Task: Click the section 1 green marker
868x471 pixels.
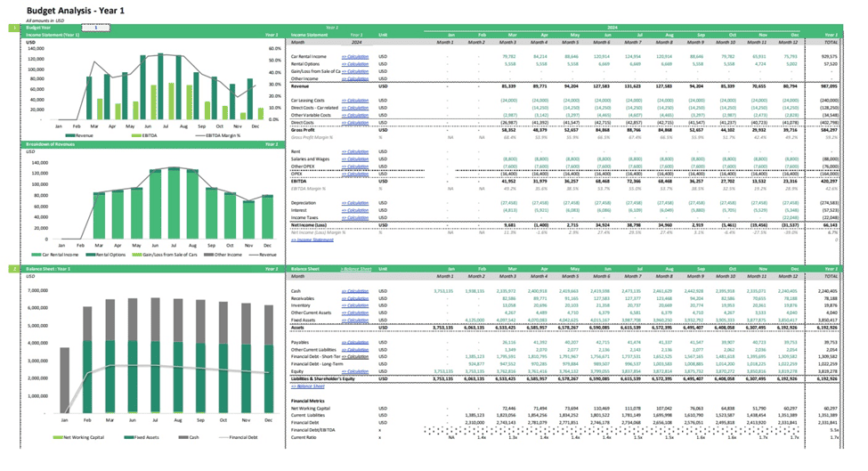Action: 14,27
